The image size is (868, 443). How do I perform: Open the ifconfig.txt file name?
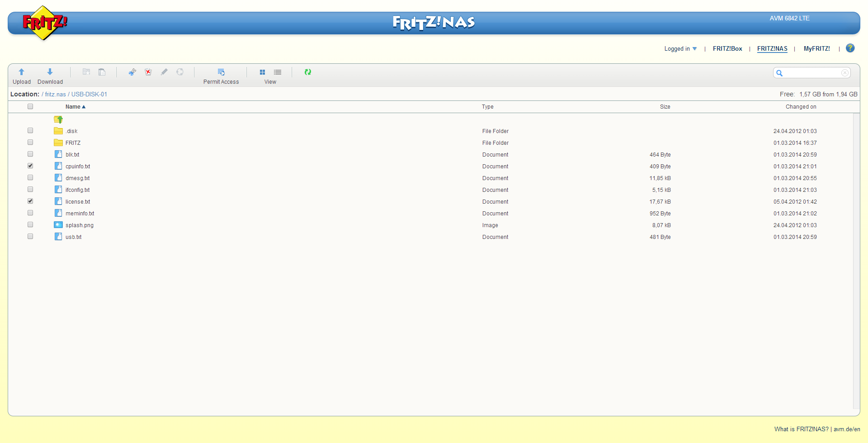pyautogui.click(x=78, y=190)
